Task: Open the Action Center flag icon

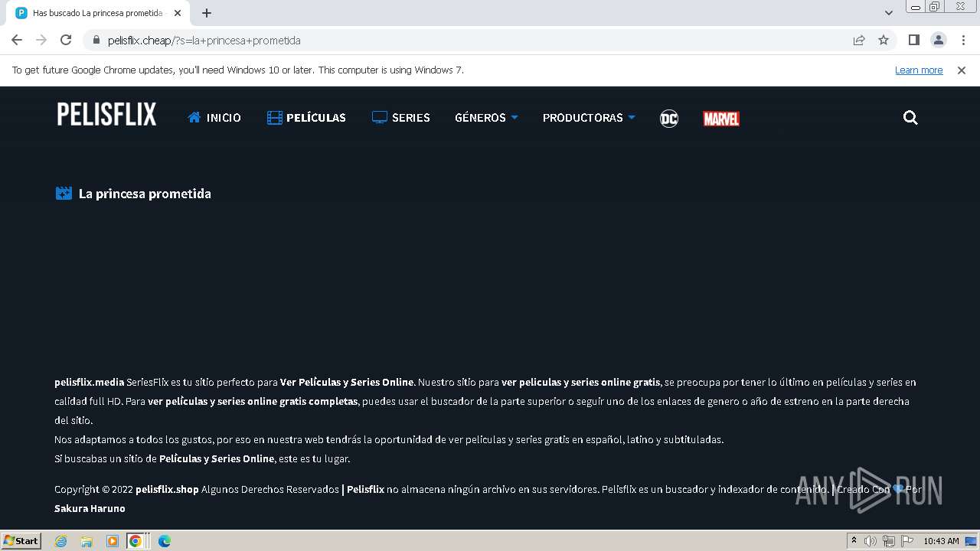Action: click(x=907, y=541)
